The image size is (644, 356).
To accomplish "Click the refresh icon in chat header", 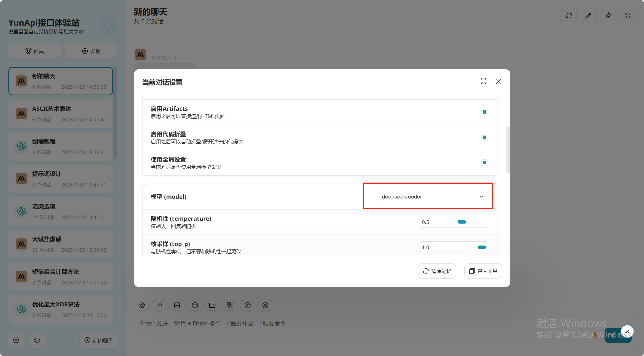I will (x=569, y=16).
